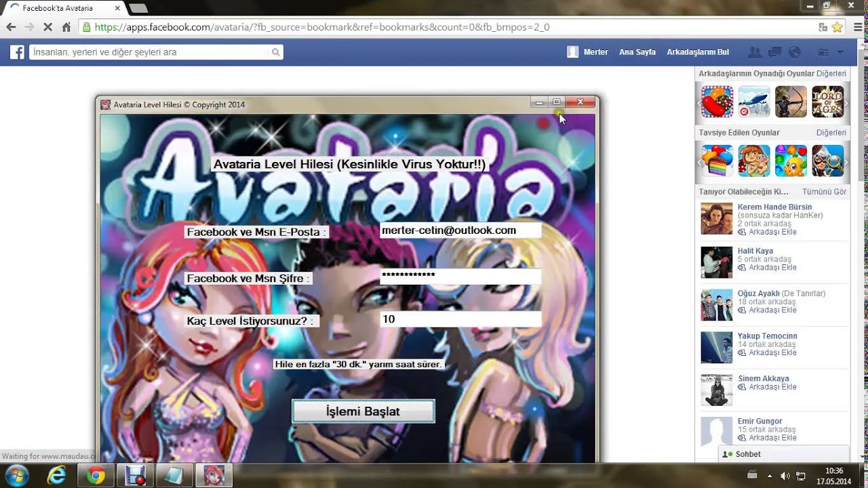
Task: Open the rainbow cake game icon
Action: [717, 161]
